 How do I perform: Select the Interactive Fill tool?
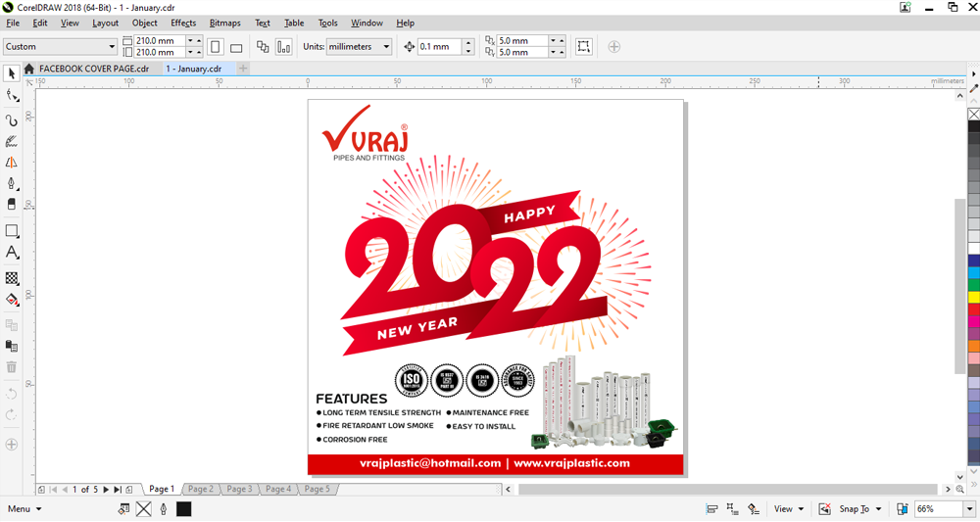click(x=11, y=300)
